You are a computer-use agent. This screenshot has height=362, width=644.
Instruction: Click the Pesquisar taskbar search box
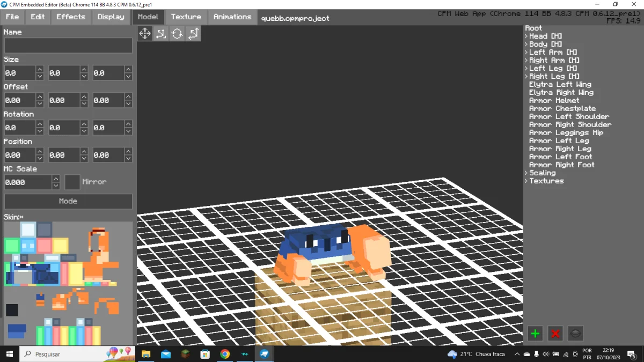[78, 354]
